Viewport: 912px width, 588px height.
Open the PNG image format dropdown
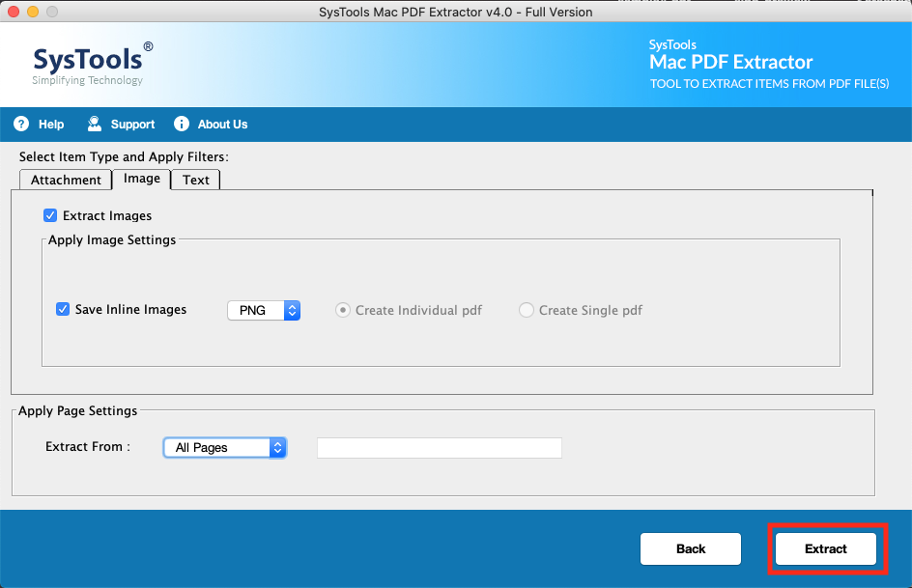pos(264,310)
